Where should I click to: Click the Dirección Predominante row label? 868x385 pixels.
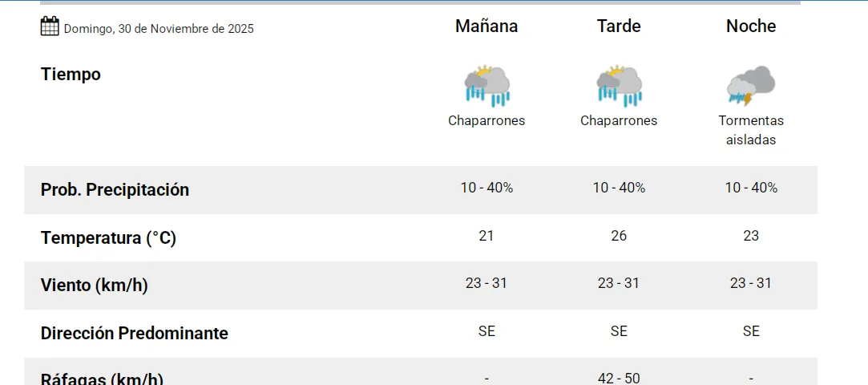[134, 334]
